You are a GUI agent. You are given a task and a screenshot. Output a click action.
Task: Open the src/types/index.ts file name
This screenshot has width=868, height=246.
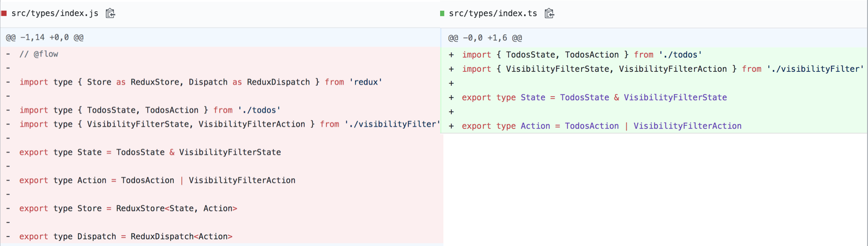[493, 13]
